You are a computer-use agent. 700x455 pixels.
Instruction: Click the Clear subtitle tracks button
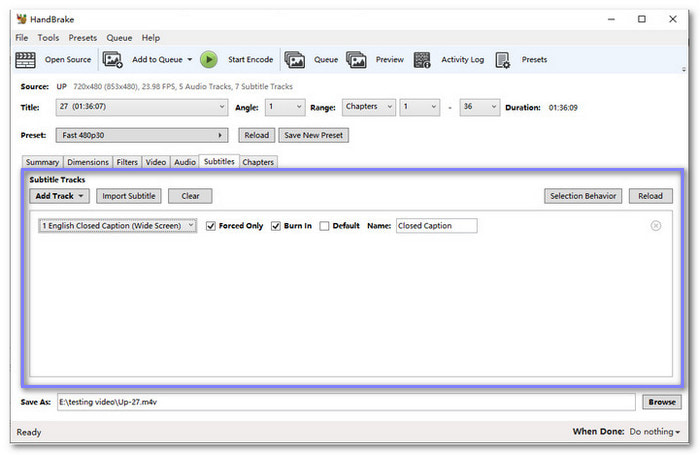pos(190,196)
